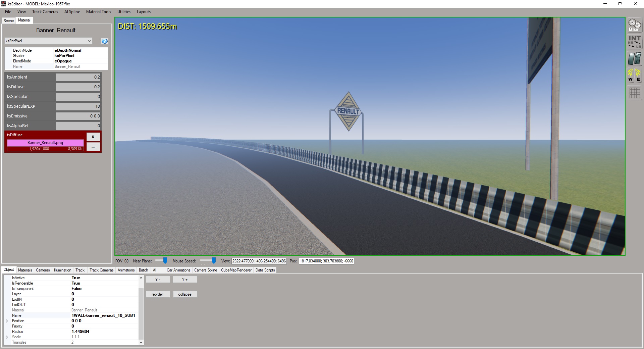
Task: Open the Car Animations tab
Action: [x=178, y=270]
